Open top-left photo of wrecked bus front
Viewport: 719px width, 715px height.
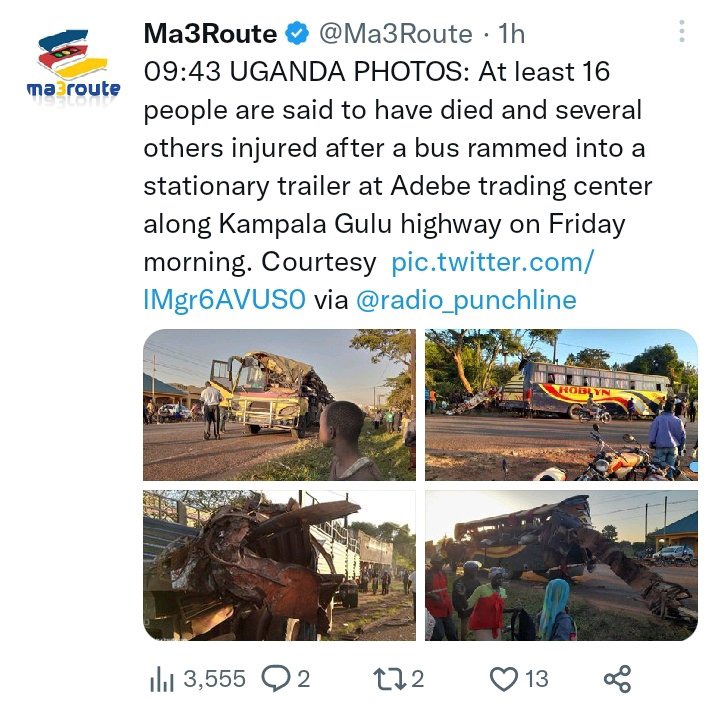coord(279,405)
